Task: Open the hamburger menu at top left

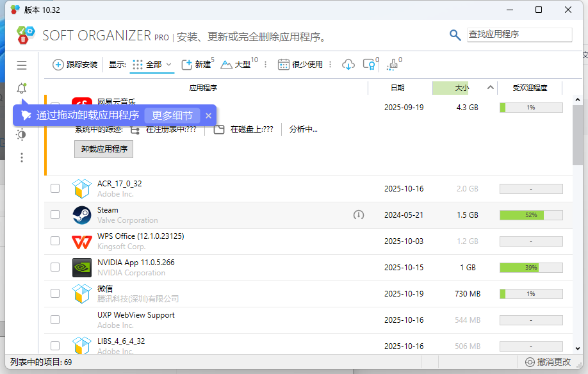Action: pyautogui.click(x=21, y=65)
